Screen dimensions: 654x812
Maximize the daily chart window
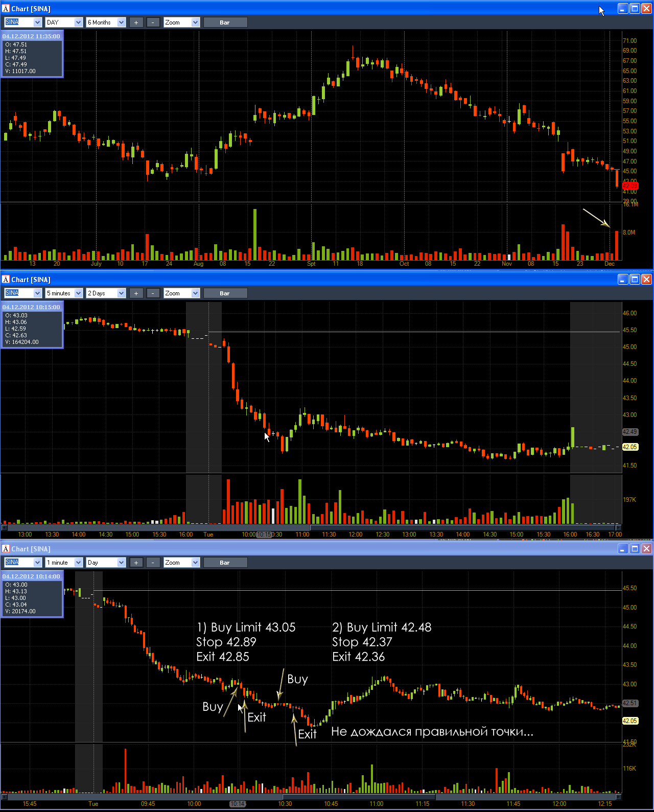click(x=635, y=9)
